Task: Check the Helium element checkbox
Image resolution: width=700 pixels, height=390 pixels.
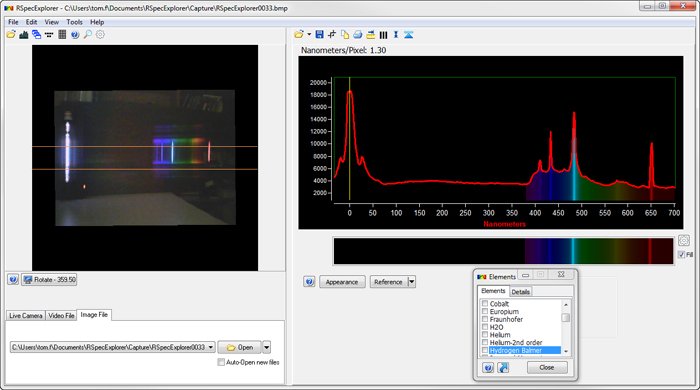Action: point(485,335)
